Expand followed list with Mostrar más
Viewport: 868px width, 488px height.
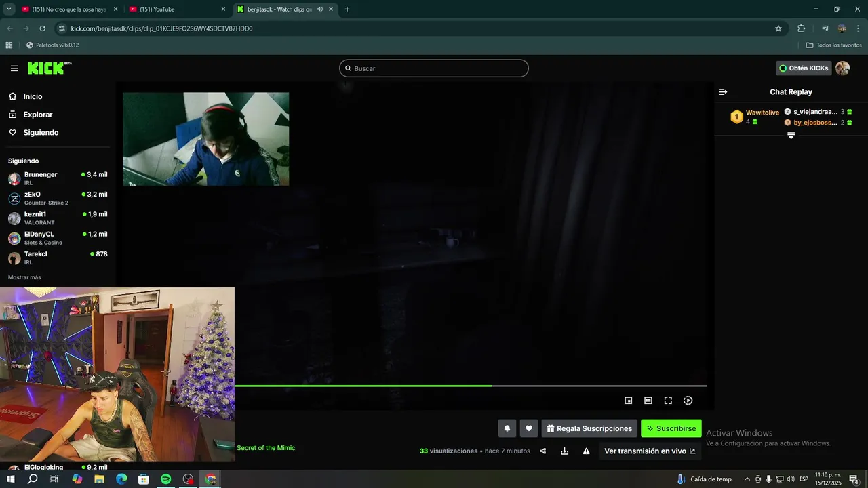pos(24,277)
